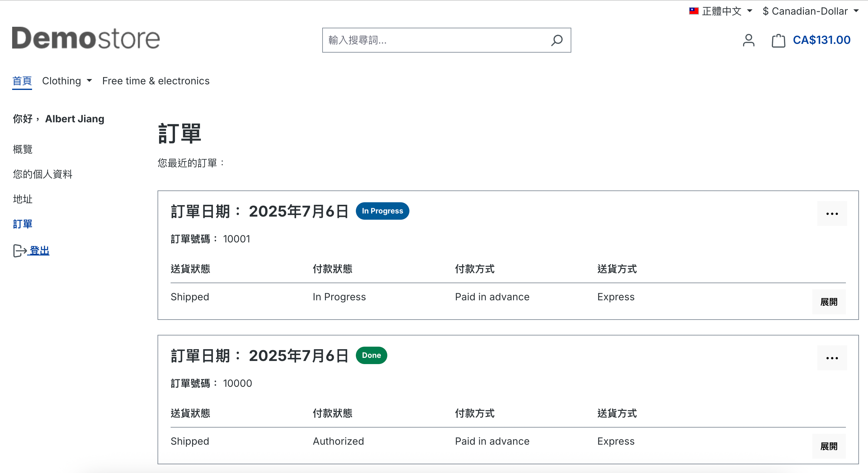
Task: Click order date heading of order 10000
Action: (x=259, y=355)
